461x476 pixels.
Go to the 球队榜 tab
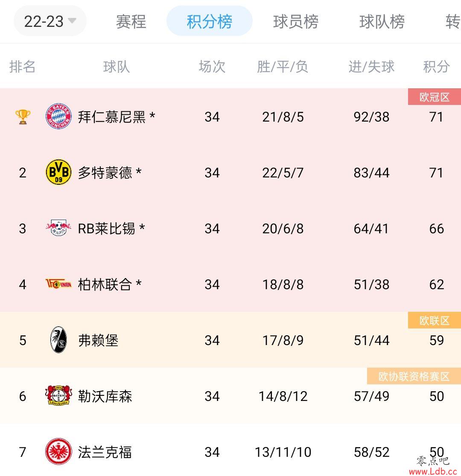point(382,22)
